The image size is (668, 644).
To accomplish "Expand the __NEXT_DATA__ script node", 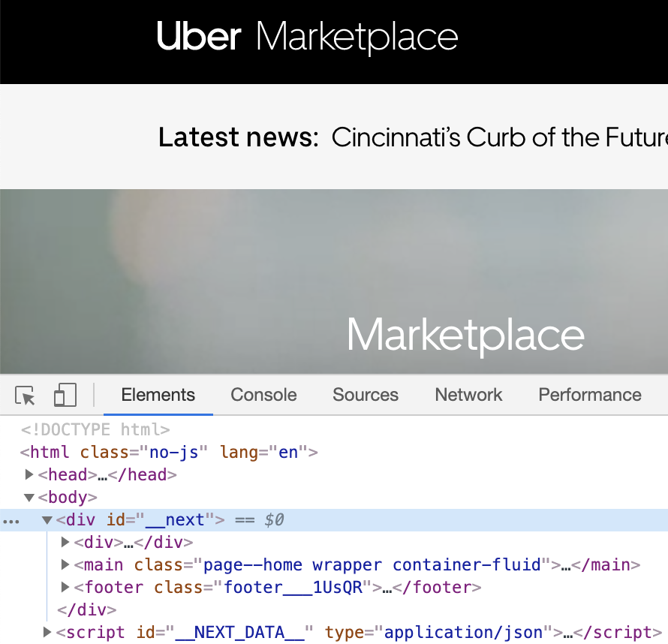I will tap(47, 633).
